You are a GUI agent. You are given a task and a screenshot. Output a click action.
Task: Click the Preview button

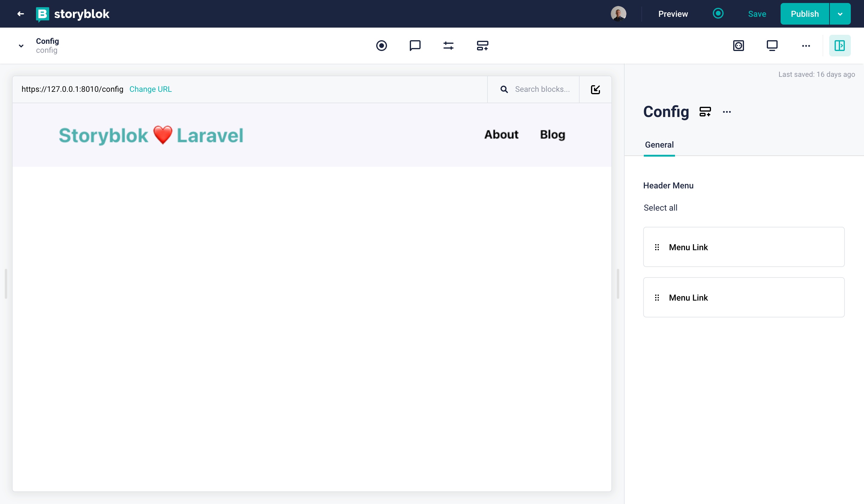[x=673, y=14]
